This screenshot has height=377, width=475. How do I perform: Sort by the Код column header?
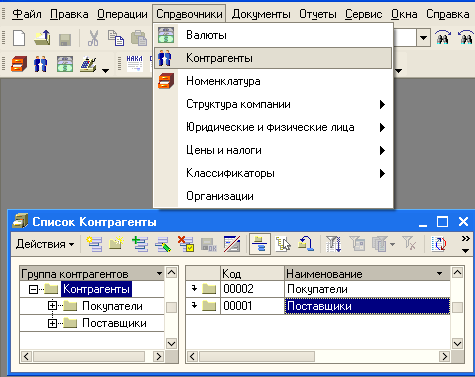point(252,274)
